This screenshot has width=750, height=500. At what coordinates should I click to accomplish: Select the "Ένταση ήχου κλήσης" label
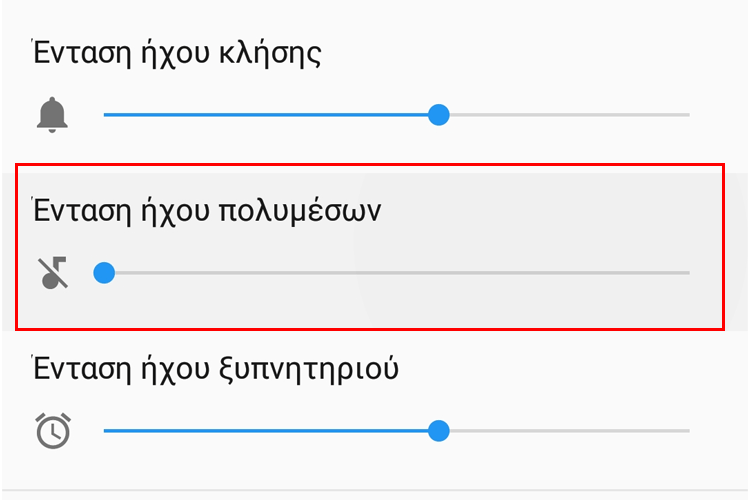pyautogui.click(x=177, y=53)
